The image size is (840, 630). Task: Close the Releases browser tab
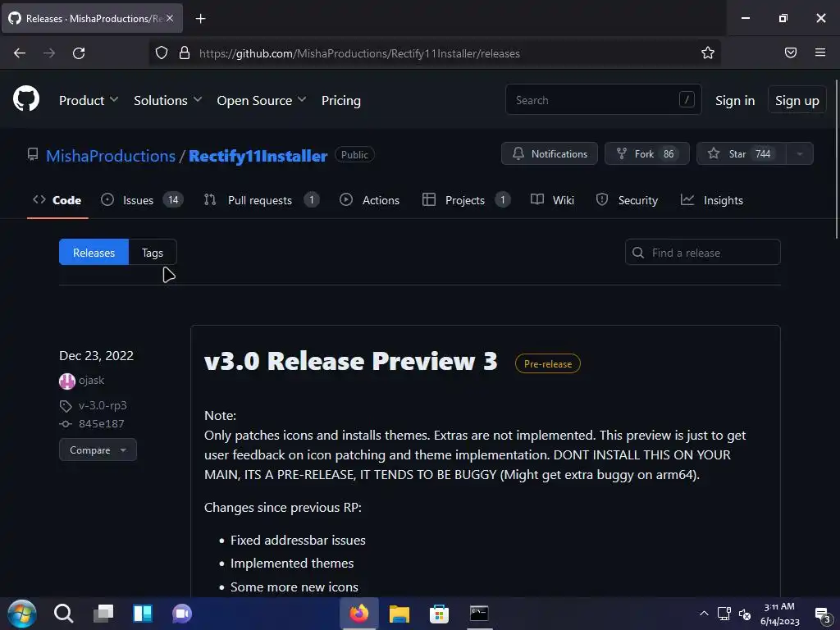170,18
